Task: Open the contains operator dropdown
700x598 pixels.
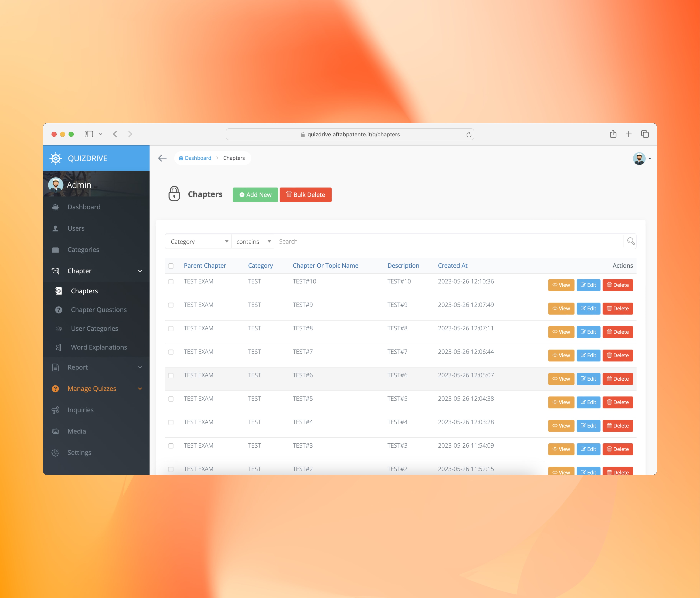Action: click(x=253, y=242)
